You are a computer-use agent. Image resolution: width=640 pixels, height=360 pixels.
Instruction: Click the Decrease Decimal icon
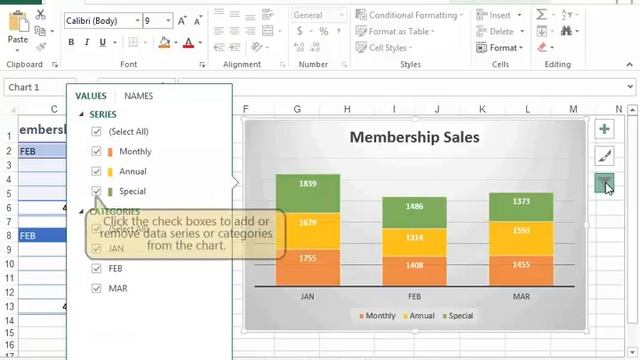point(315,47)
